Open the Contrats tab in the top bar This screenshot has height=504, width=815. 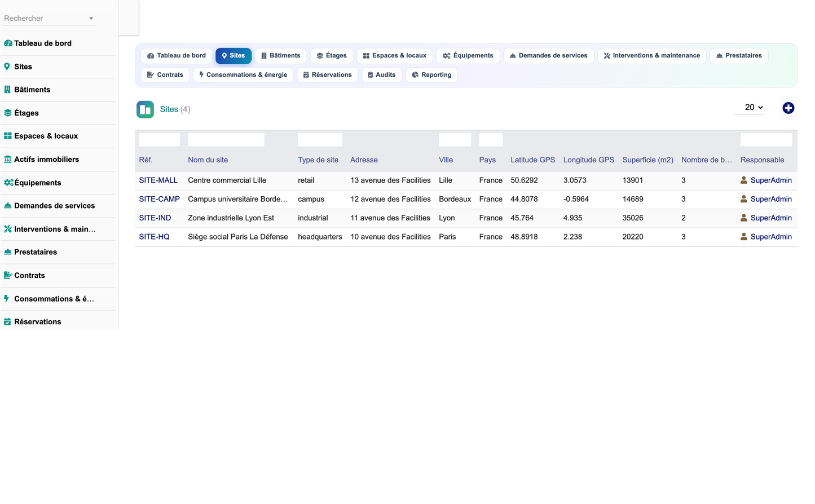click(x=165, y=75)
